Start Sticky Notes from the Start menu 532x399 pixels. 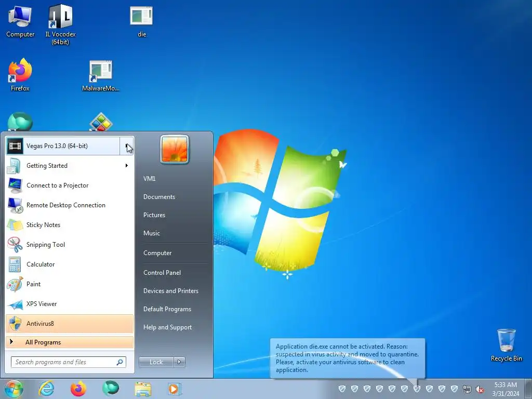[70, 224]
